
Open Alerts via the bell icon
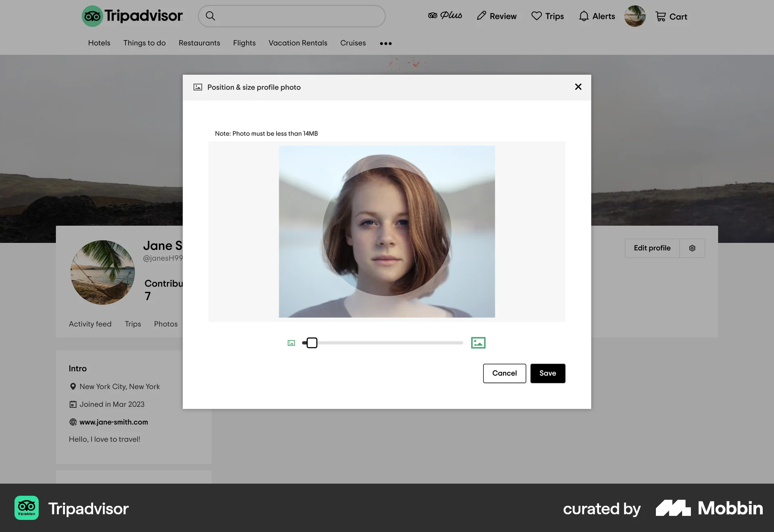pos(584,16)
